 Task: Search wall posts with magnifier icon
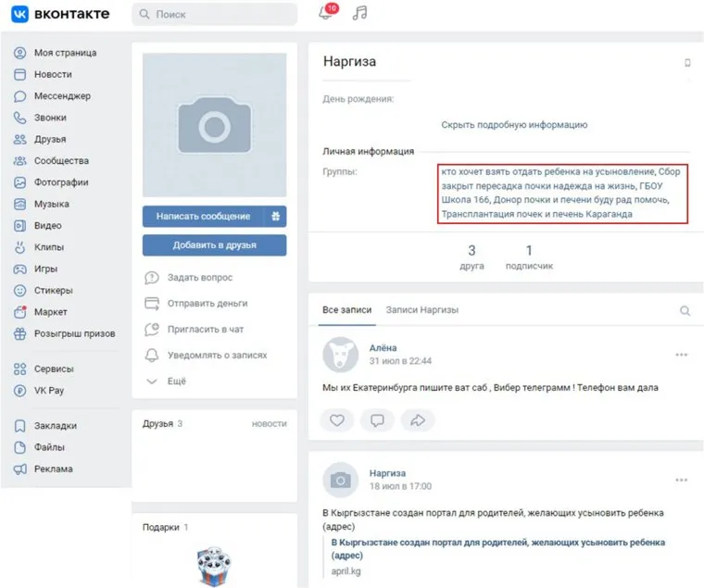[x=685, y=311]
